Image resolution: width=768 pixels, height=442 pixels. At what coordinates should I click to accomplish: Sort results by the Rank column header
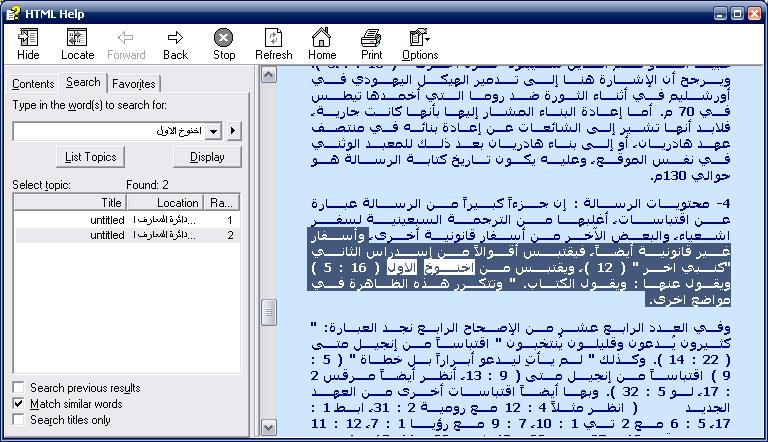tap(221, 202)
